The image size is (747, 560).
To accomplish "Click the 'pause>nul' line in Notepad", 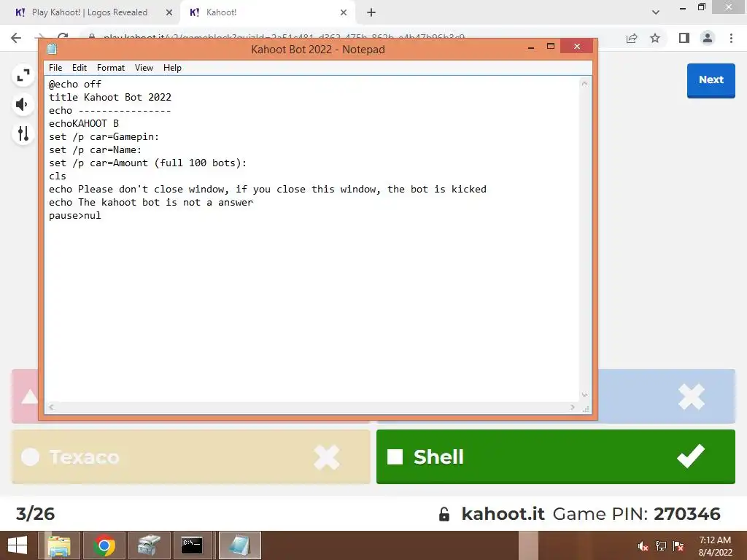I will (75, 216).
